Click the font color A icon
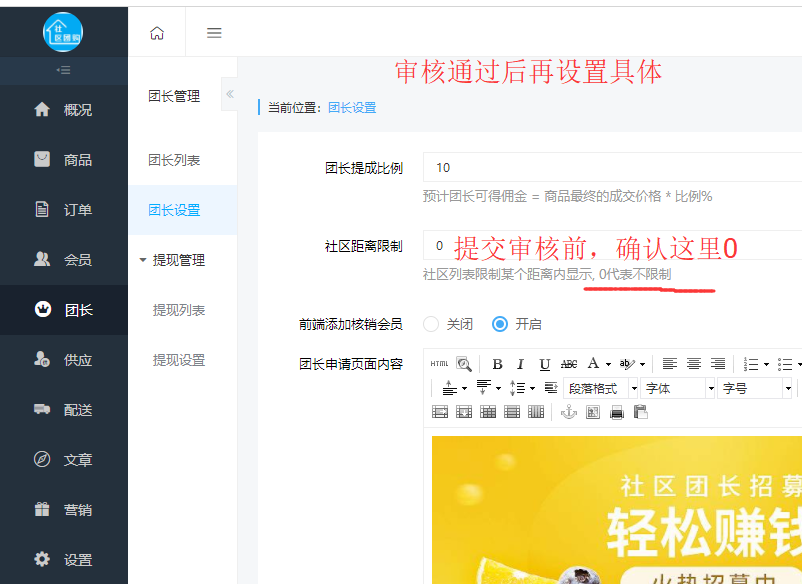The width and height of the screenshot is (802, 584). click(593, 364)
